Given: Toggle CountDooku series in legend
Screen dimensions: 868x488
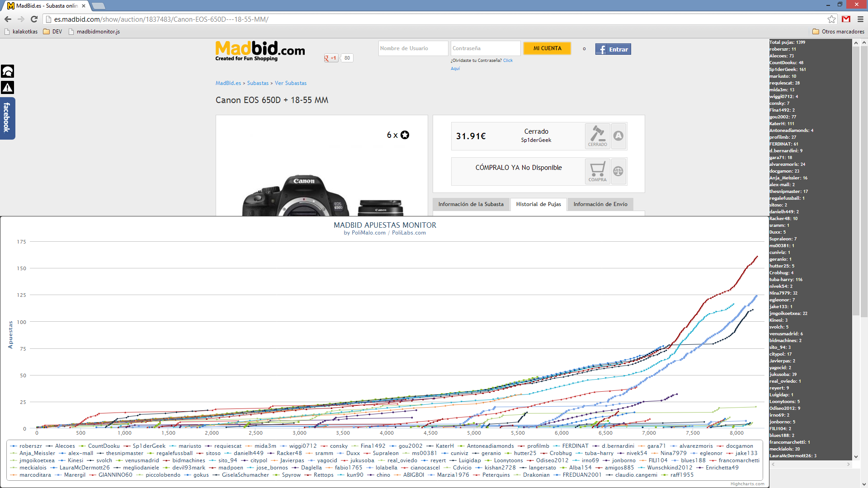Looking at the screenshot, I should (99, 446).
